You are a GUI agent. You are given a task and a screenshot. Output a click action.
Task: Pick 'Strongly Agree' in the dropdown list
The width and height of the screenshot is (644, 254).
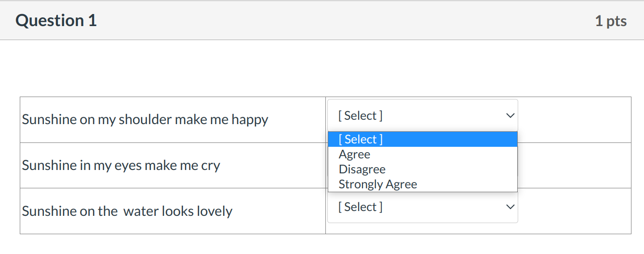(378, 184)
